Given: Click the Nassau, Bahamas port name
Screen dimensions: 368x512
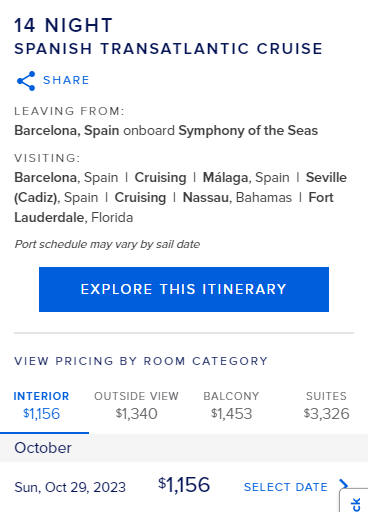Looking at the screenshot, I should tap(237, 197).
